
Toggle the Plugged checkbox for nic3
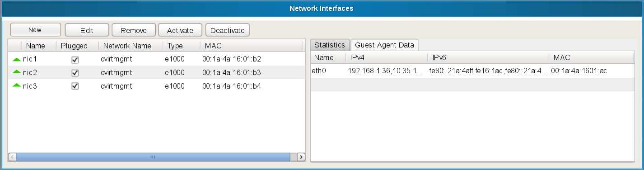pos(75,85)
